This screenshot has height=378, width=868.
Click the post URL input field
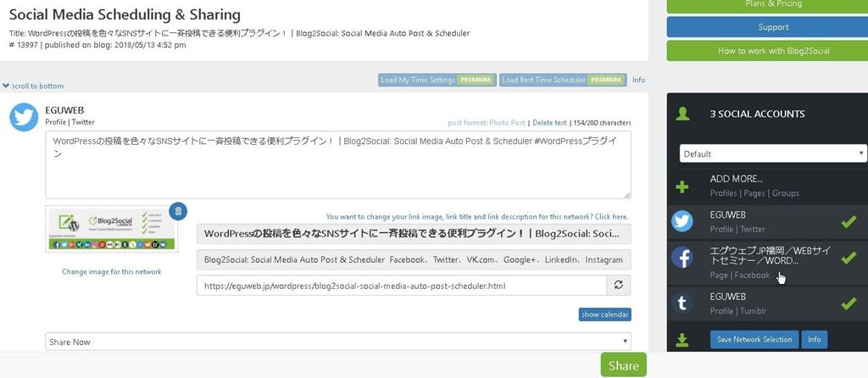tap(401, 286)
